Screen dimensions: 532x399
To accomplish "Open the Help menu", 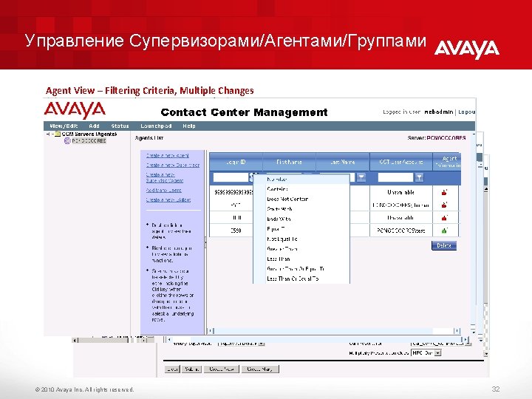I will (x=189, y=126).
